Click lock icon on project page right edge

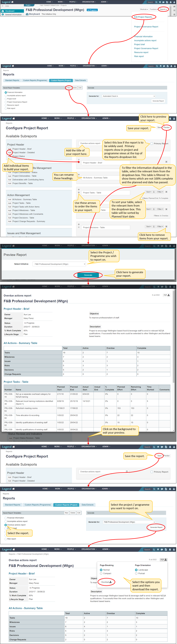pos(174,14)
